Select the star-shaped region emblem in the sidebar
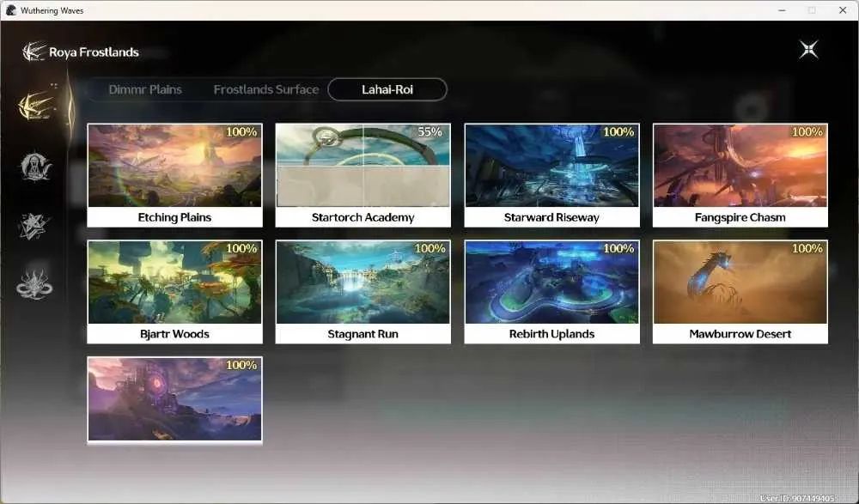 point(34,227)
